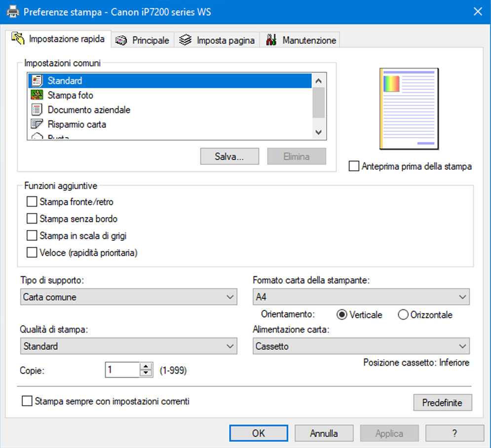491x448 pixels.
Task: Click the Impostazione rapida tab icon
Action: 18,38
